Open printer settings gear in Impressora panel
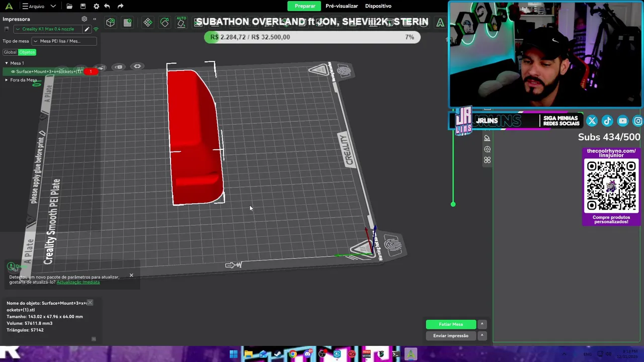644x362 pixels. (x=85, y=19)
